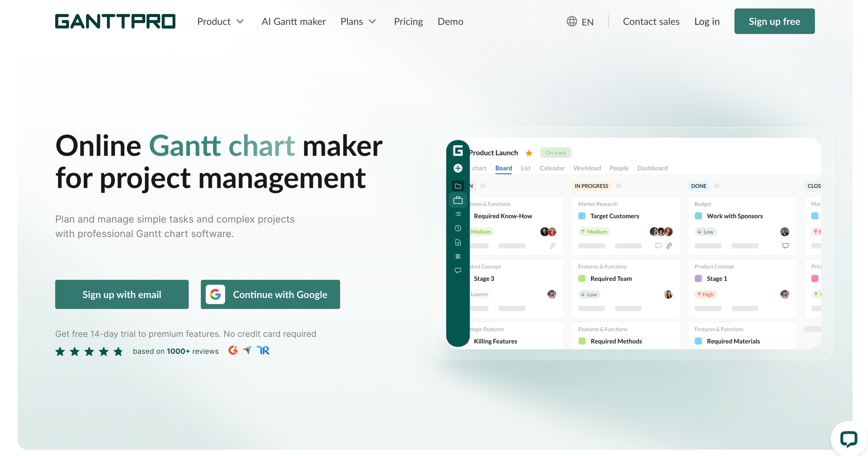Click the globe language icon
868x456 pixels.
[571, 21]
